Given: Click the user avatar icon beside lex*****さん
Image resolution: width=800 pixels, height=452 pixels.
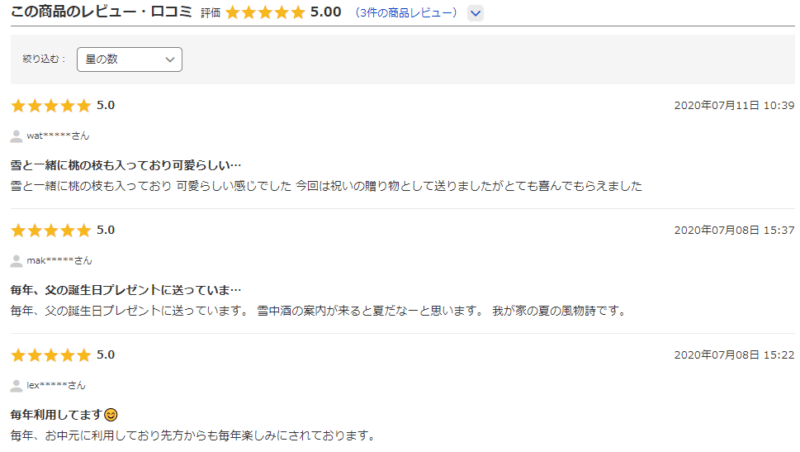Looking at the screenshot, I should click(x=16, y=386).
